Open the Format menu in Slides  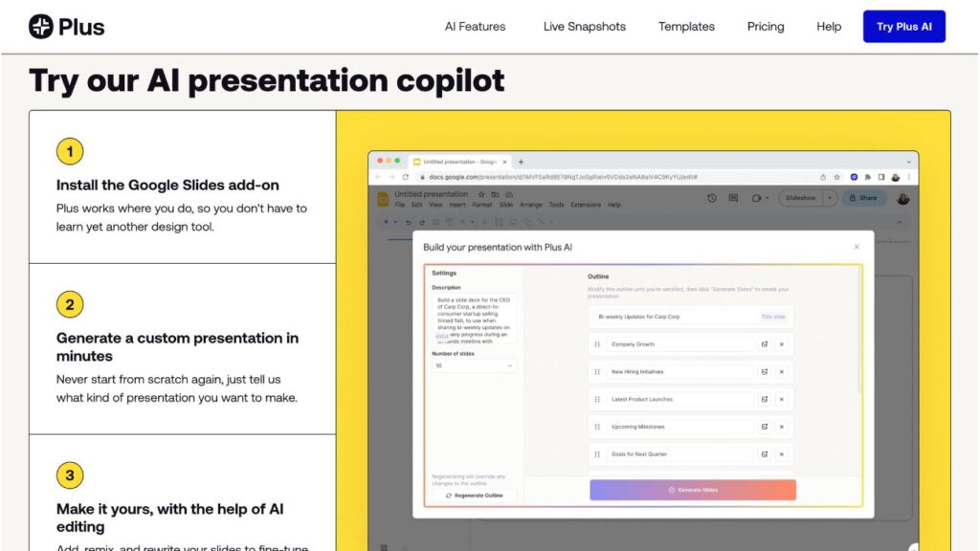tap(482, 205)
